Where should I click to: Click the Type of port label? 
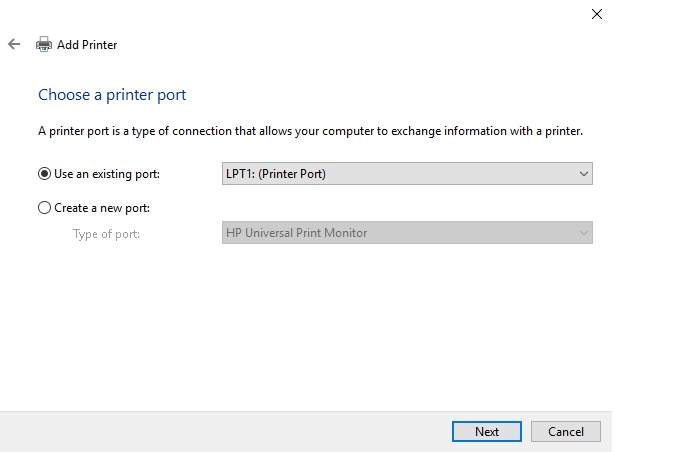coord(107,234)
